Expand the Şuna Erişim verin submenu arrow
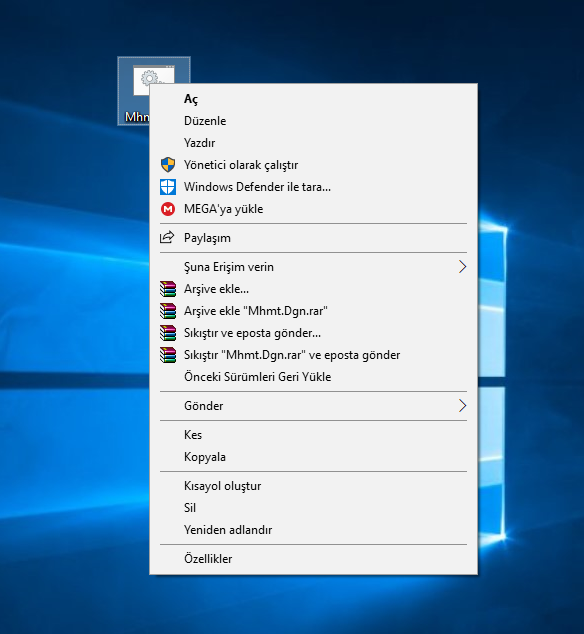Viewport: 584px width, 634px height. tap(463, 266)
